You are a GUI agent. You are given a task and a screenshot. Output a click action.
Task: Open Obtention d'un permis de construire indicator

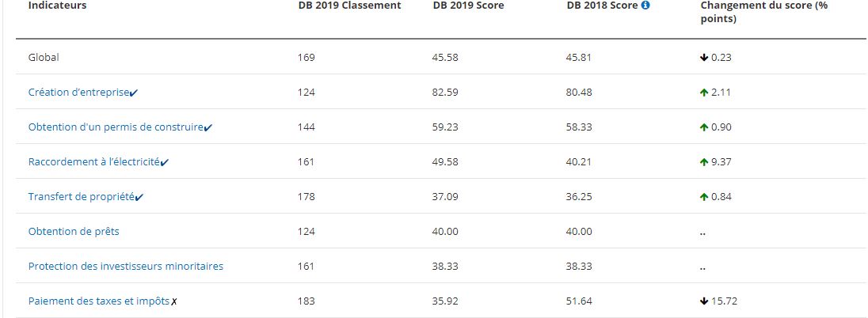point(115,127)
